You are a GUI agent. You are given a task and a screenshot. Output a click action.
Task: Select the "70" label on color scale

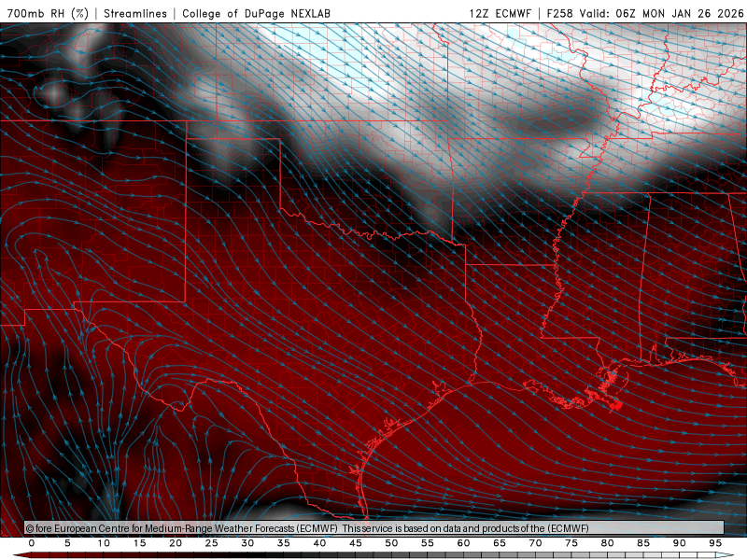[535, 543]
